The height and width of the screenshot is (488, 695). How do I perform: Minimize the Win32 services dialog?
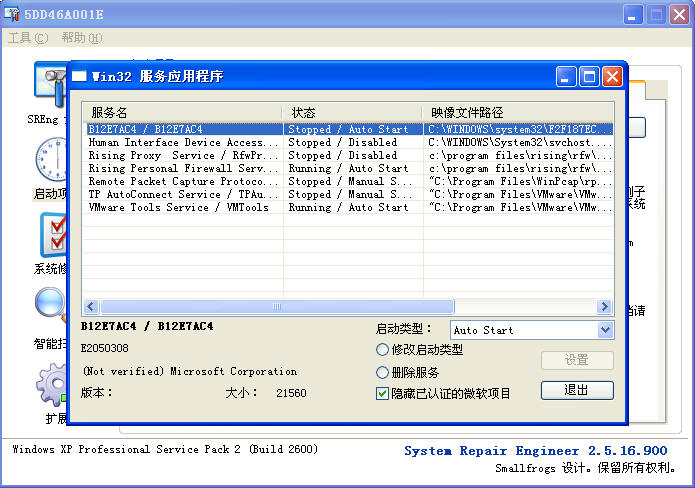pos(566,77)
